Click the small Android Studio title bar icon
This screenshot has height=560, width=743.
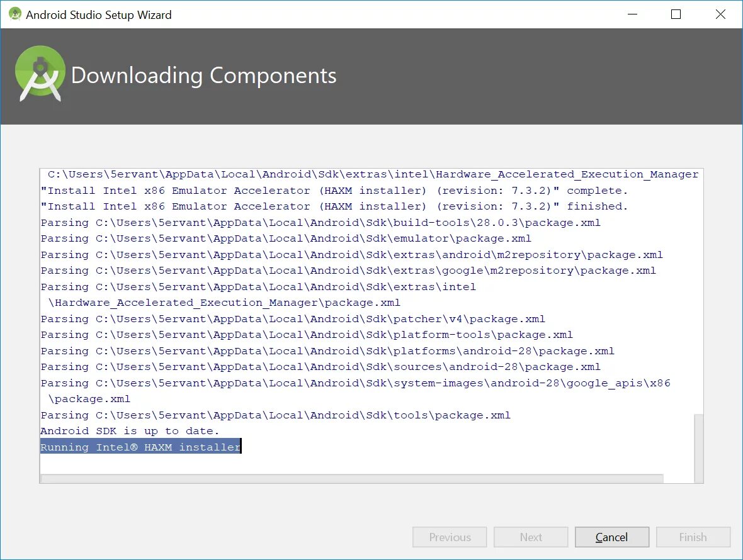(15, 14)
